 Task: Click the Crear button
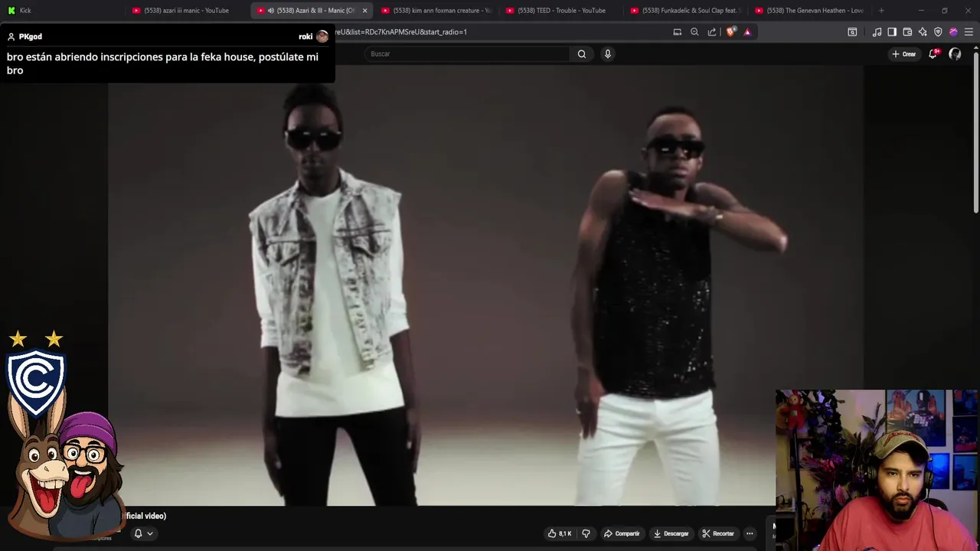tap(903, 54)
